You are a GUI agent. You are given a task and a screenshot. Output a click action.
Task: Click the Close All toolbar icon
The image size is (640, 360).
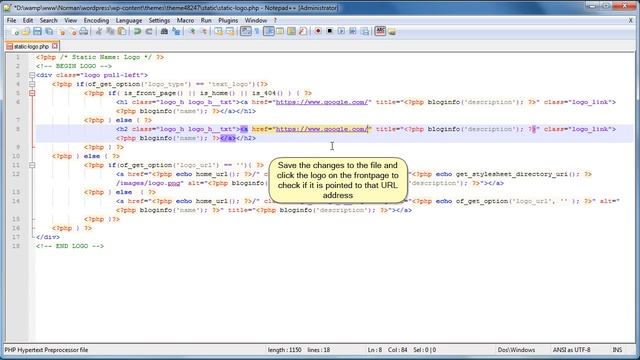(73, 31)
